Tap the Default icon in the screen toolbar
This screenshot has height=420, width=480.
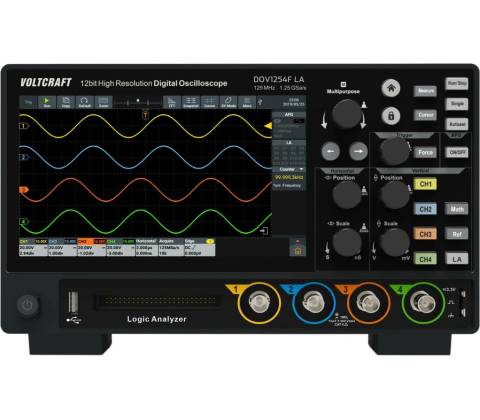[85, 102]
